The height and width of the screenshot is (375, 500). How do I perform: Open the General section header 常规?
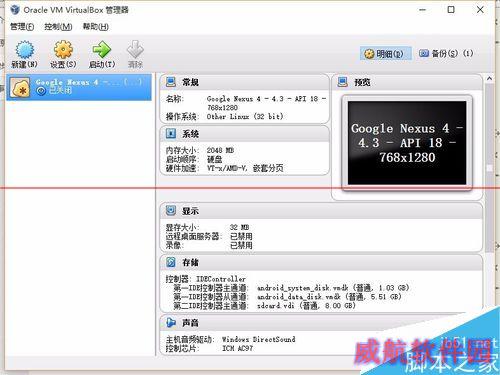tap(190, 82)
